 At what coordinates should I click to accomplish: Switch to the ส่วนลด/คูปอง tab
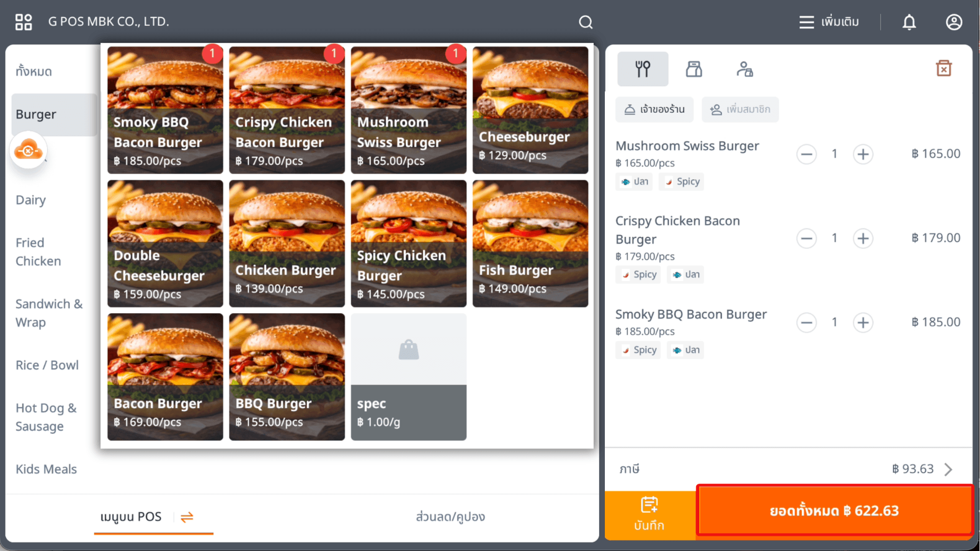tap(450, 517)
